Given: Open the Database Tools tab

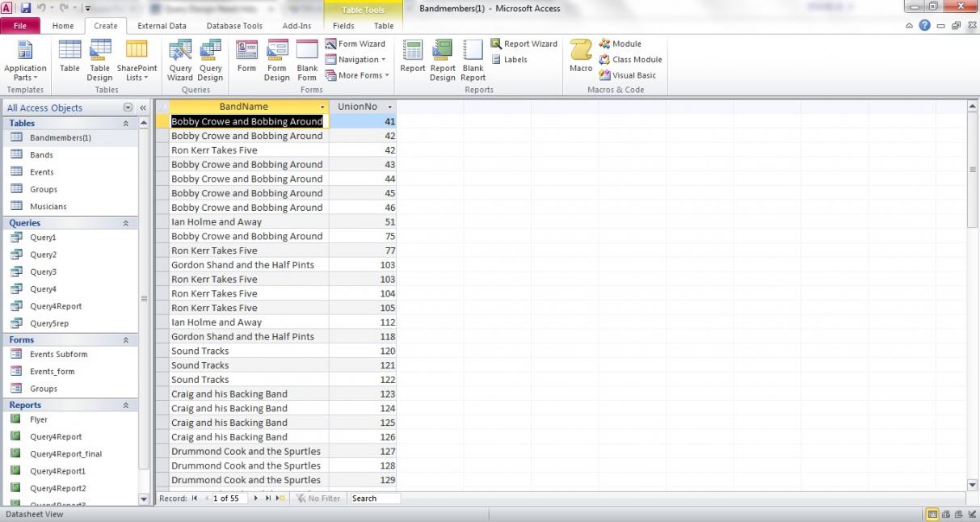Looking at the screenshot, I should (234, 26).
